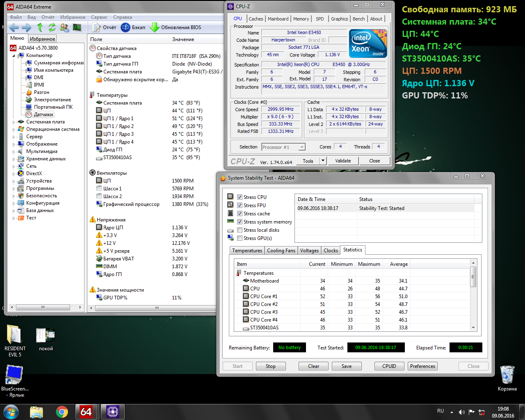The width and height of the screenshot is (525, 420).
Task: Open the Справка menu in AIDA64
Action: point(123,17)
